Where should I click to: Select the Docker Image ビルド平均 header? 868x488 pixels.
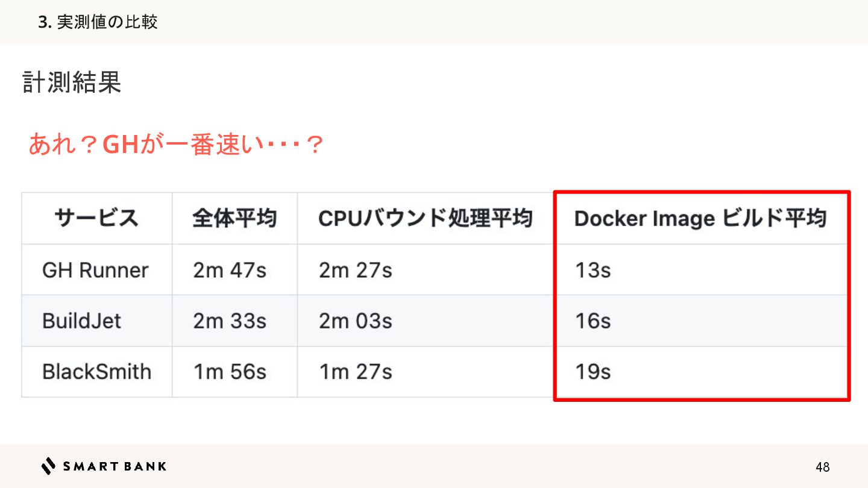pyautogui.click(x=700, y=218)
